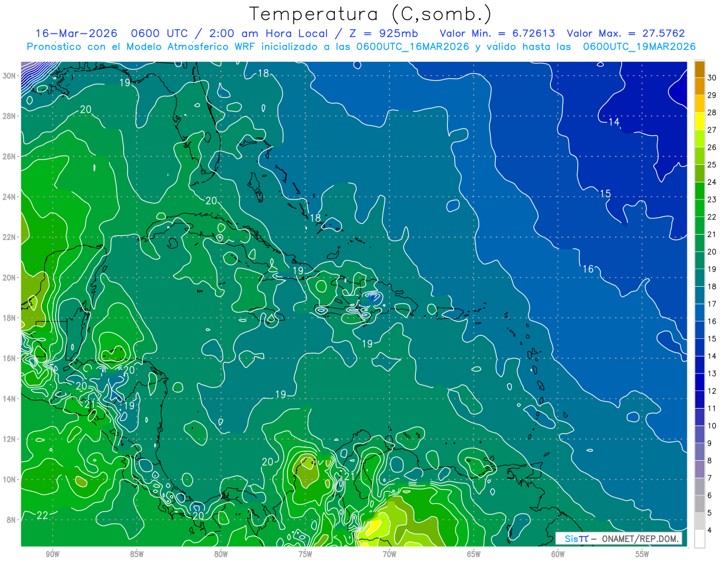Click "Valor Min. = 6.72613" text
The width and height of the screenshot is (728, 562).
(x=497, y=33)
